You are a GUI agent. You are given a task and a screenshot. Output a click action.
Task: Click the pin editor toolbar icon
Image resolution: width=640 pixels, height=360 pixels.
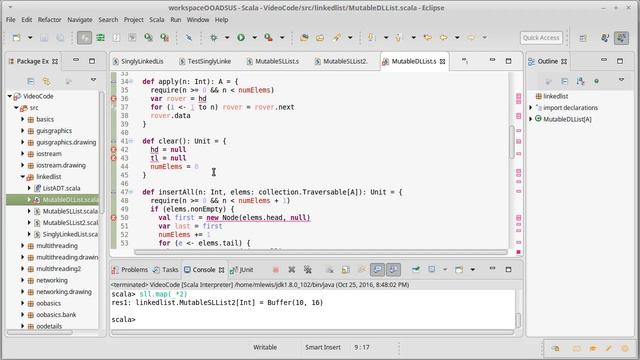189,38
